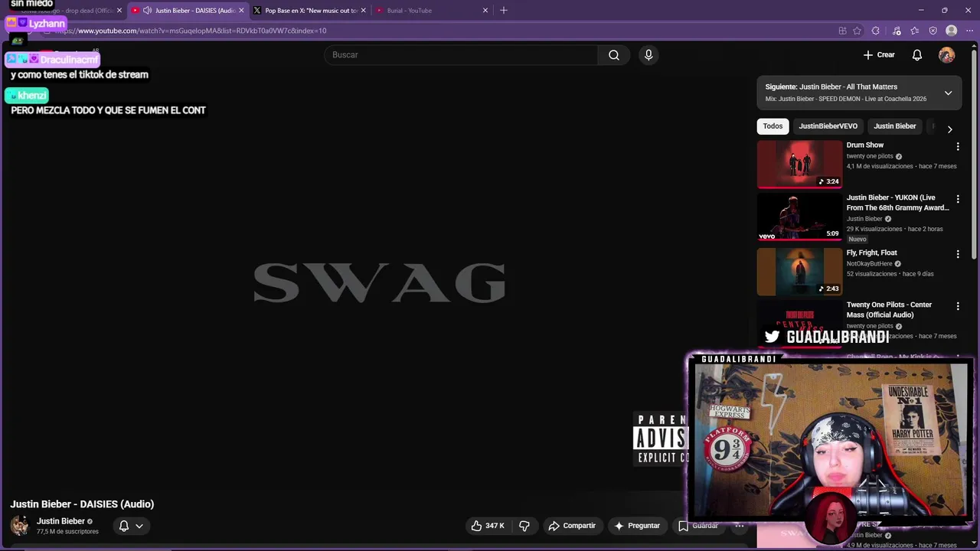The width and height of the screenshot is (980, 551).
Task: Open the YouTube account avatar menu
Action: (x=947, y=55)
